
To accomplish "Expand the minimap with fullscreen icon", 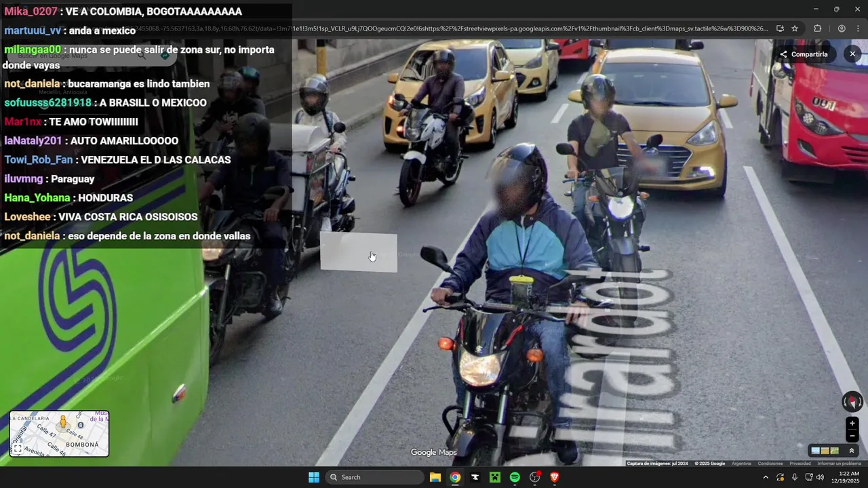I will [18, 449].
